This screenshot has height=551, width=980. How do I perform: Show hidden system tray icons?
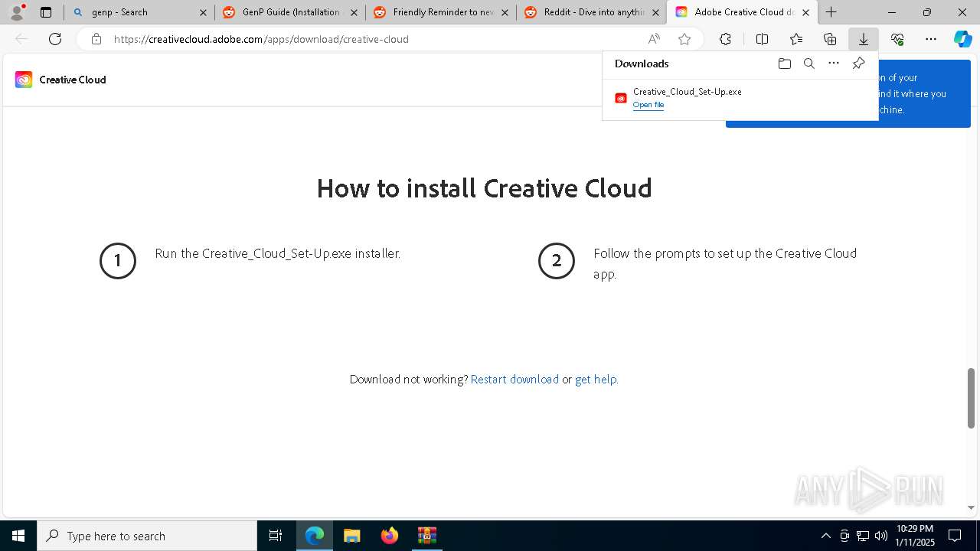pos(825,536)
